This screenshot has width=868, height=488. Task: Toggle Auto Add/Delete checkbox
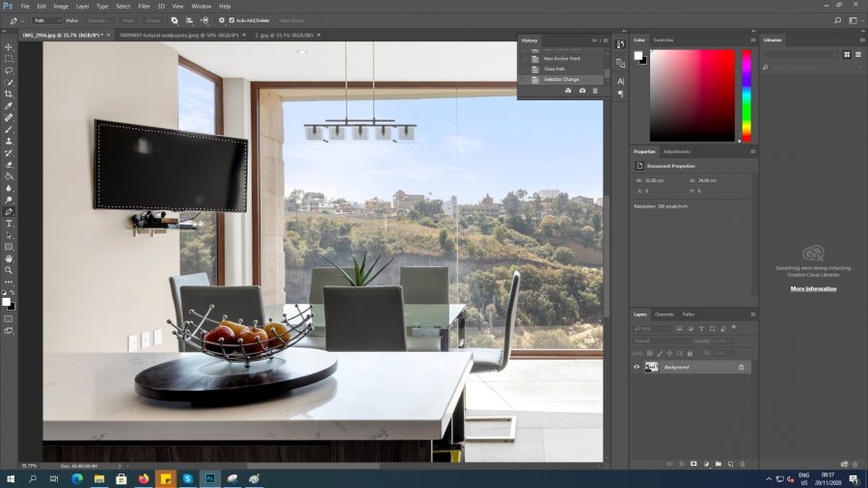pyautogui.click(x=231, y=20)
